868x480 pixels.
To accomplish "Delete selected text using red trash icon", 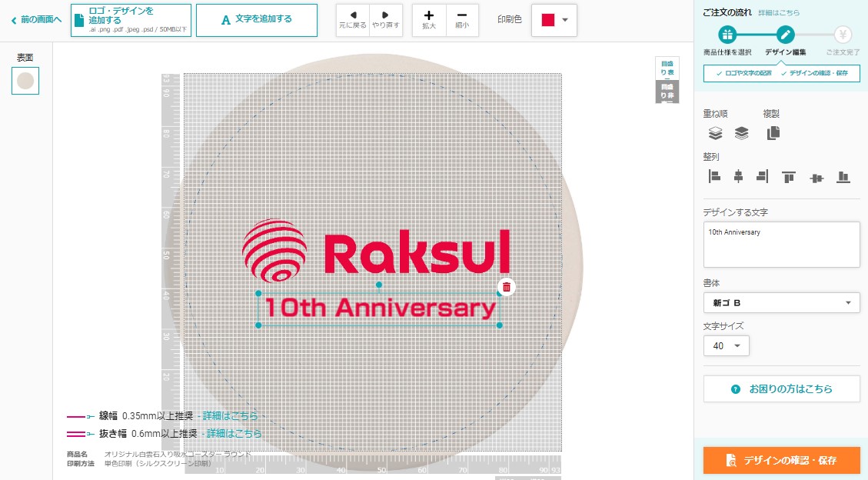I will tap(506, 287).
